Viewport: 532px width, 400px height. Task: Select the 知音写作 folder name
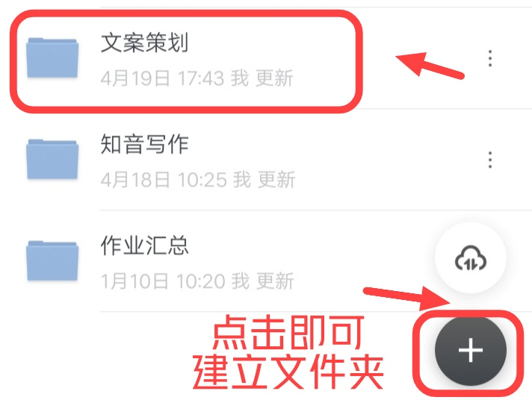coord(144,144)
